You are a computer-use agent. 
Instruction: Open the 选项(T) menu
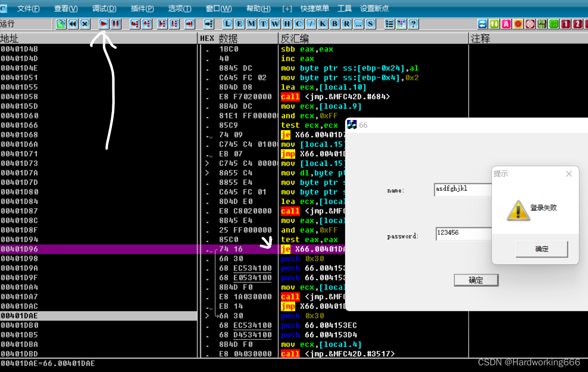tap(179, 9)
